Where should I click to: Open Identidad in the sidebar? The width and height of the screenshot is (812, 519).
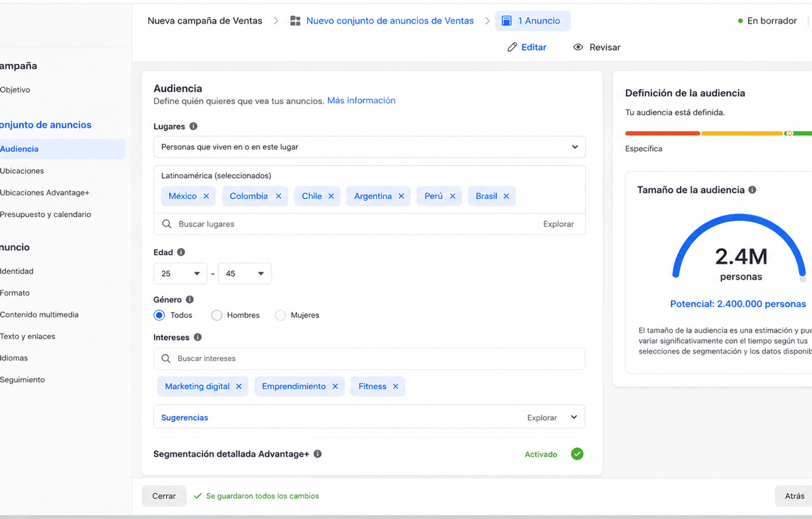[16, 271]
